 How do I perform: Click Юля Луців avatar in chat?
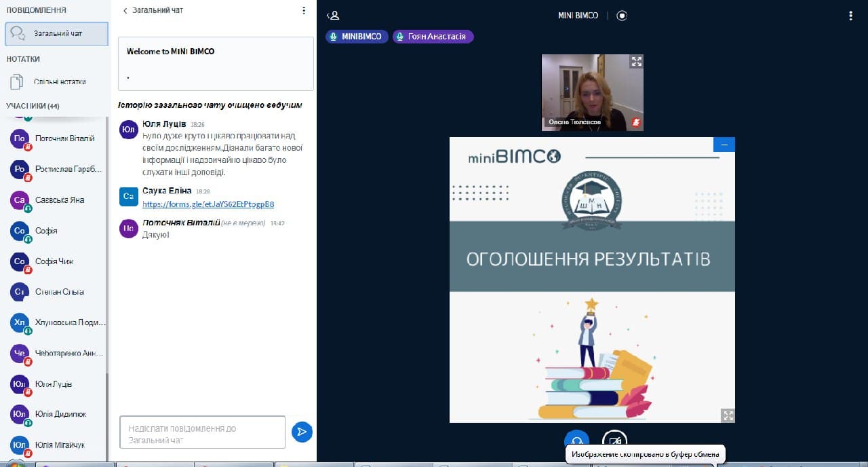[x=129, y=130]
